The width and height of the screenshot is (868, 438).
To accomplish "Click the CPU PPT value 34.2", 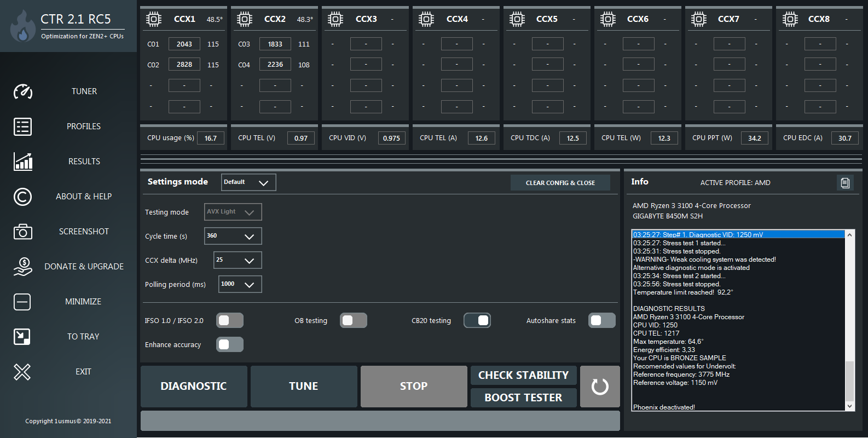I will pos(755,138).
